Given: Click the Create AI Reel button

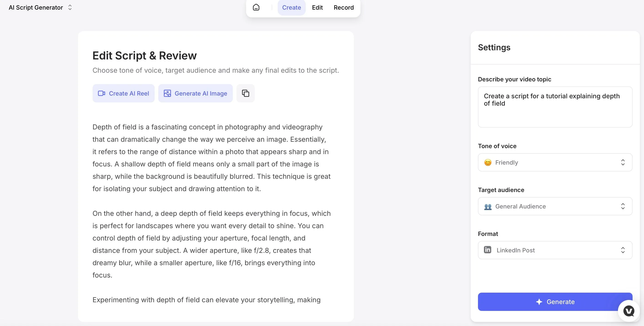Looking at the screenshot, I should click(x=123, y=93).
